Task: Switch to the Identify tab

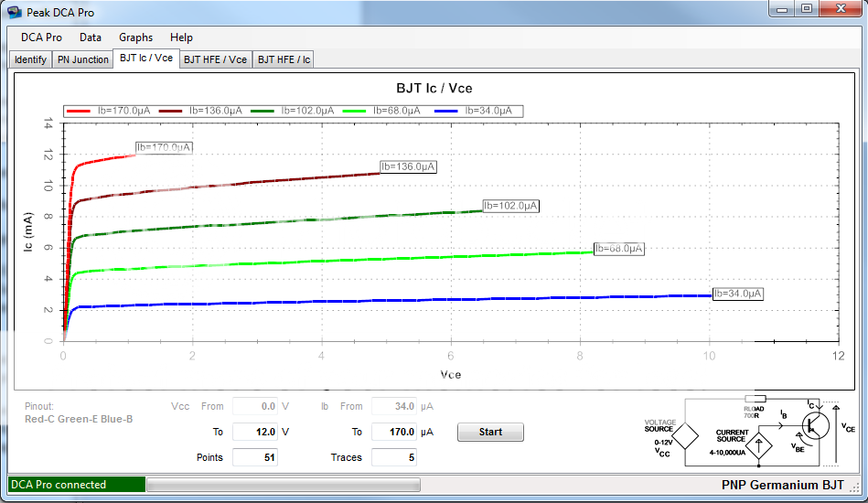Action: [x=30, y=59]
